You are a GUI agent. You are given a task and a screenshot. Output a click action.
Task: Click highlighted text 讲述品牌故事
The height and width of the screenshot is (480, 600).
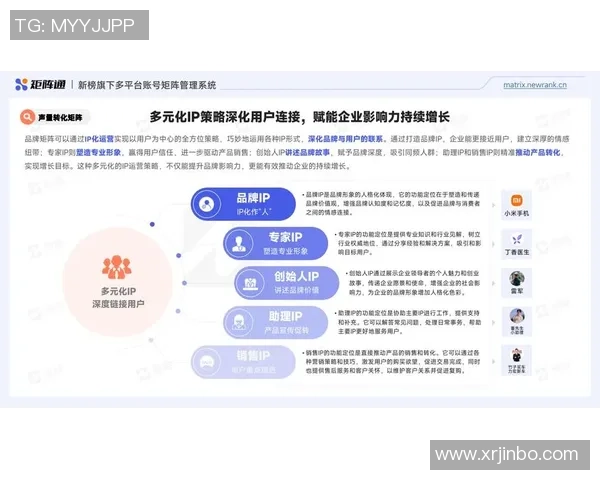click(307, 152)
